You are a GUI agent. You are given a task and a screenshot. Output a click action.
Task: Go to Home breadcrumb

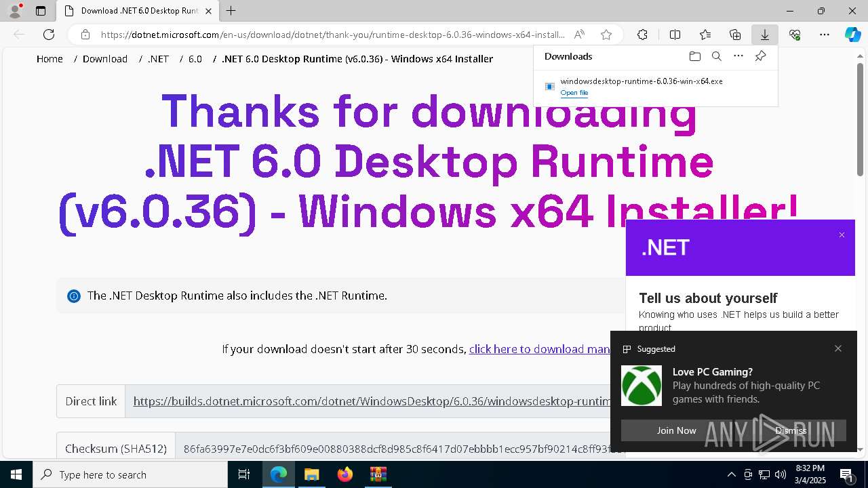click(x=50, y=59)
